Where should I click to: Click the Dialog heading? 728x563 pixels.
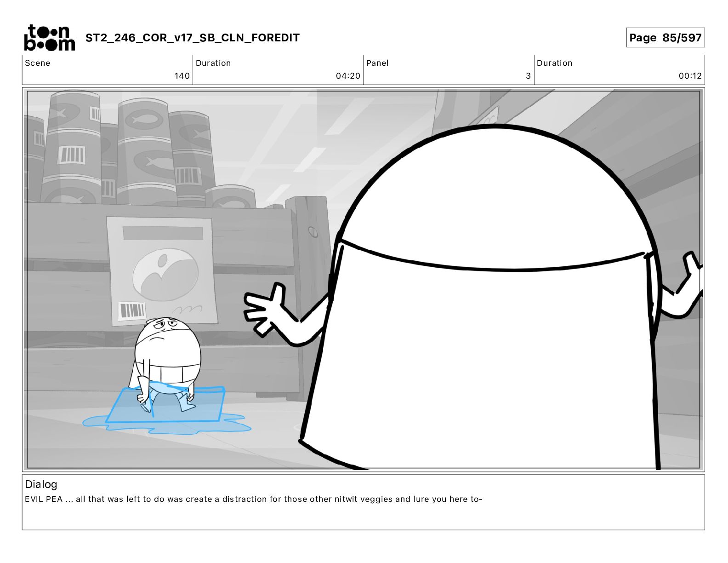(x=41, y=484)
